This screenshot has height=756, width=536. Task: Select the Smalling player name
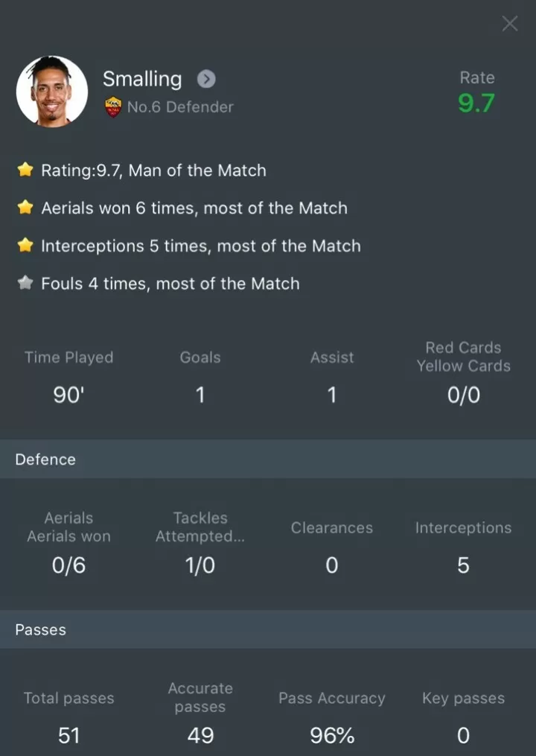(x=142, y=79)
